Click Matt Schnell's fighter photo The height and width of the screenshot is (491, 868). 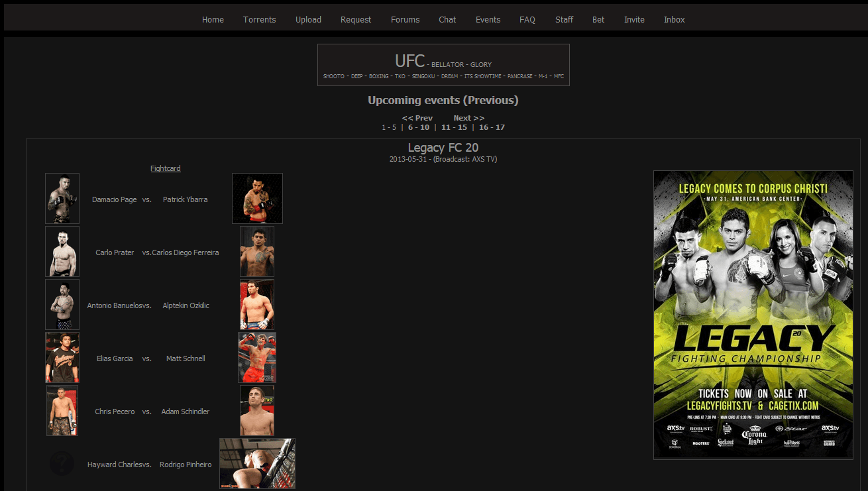(257, 358)
